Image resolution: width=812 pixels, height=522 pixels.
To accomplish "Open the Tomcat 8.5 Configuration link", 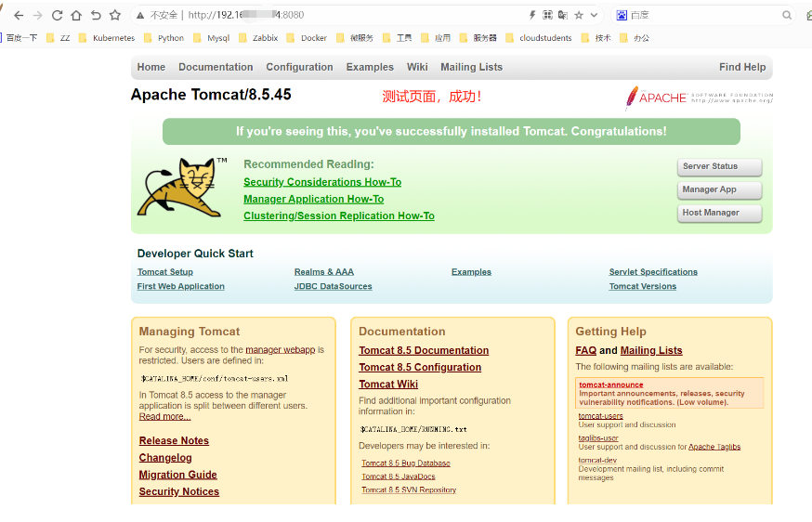I will pyautogui.click(x=420, y=367).
